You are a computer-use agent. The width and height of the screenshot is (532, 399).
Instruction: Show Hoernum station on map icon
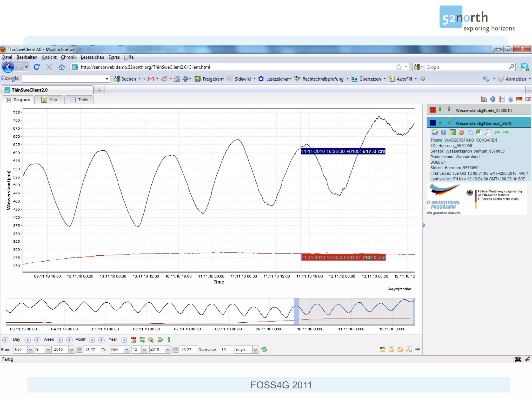pos(453,132)
